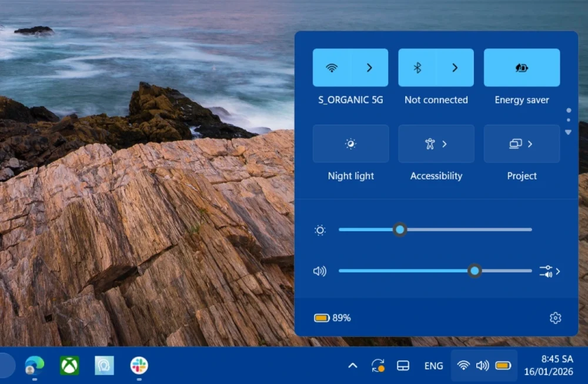This screenshot has height=384, width=588.
Task: Open the clock showing 8:45 SA
Action: click(x=557, y=359)
